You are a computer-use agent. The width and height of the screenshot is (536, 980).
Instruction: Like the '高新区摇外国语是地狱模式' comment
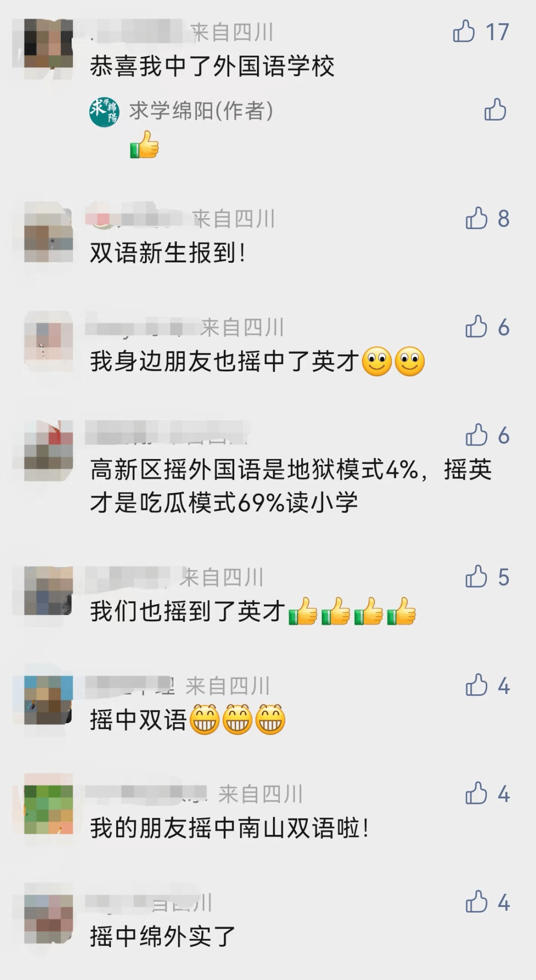click(x=476, y=435)
